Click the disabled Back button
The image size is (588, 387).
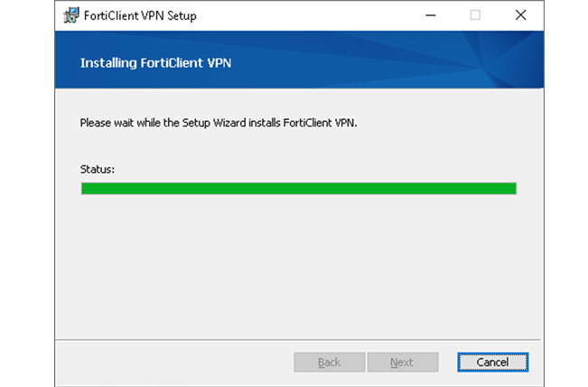pyautogui.click(x=330, y=362)
